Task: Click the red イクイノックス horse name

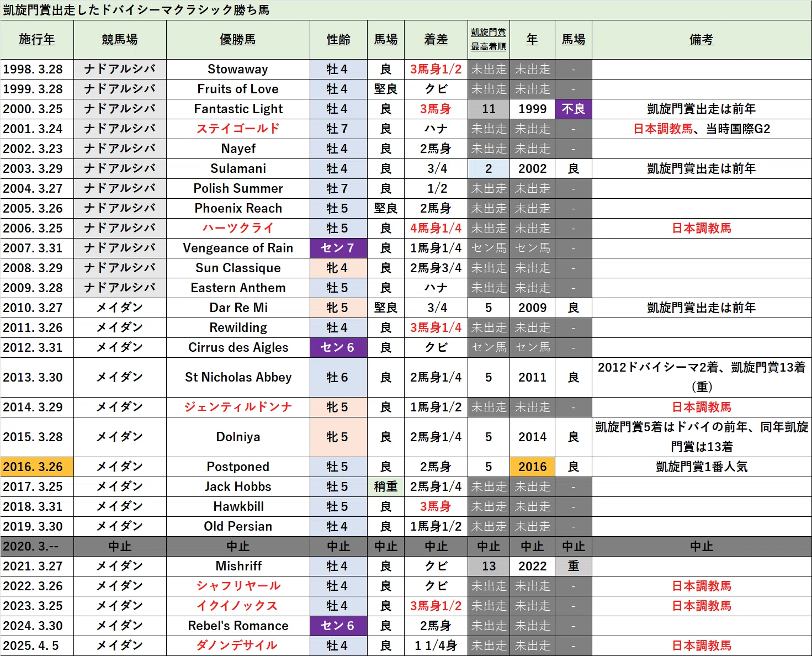Action: [x=238, y=606]
